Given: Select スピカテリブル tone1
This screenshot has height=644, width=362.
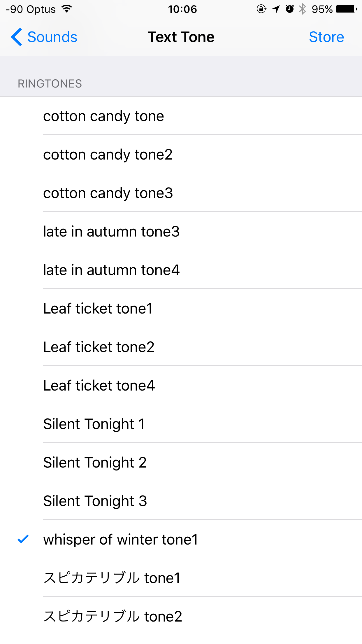Looking at the screenshot, I should (181, 577).
